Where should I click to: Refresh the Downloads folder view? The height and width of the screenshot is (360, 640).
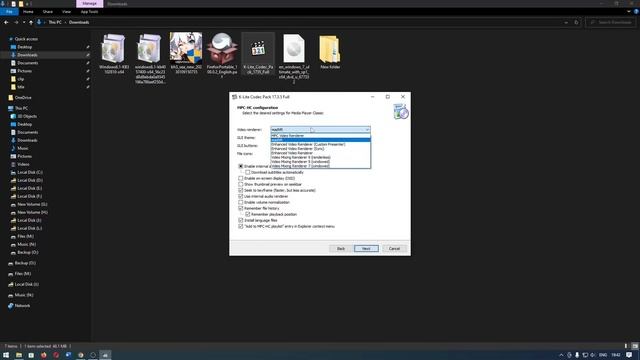point(576,22)
